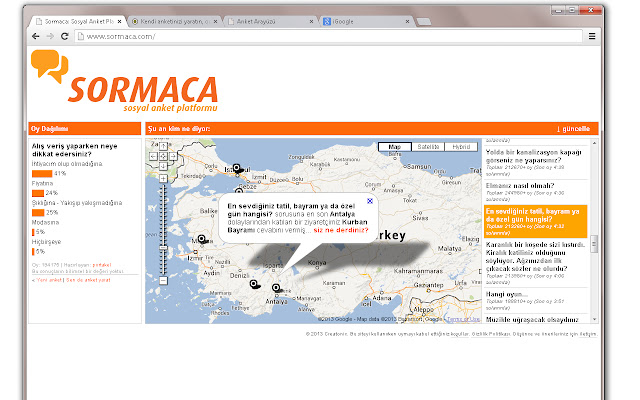Click the portakal author link
This screenshot has height=400, width=640.
[x=102, y=265]
